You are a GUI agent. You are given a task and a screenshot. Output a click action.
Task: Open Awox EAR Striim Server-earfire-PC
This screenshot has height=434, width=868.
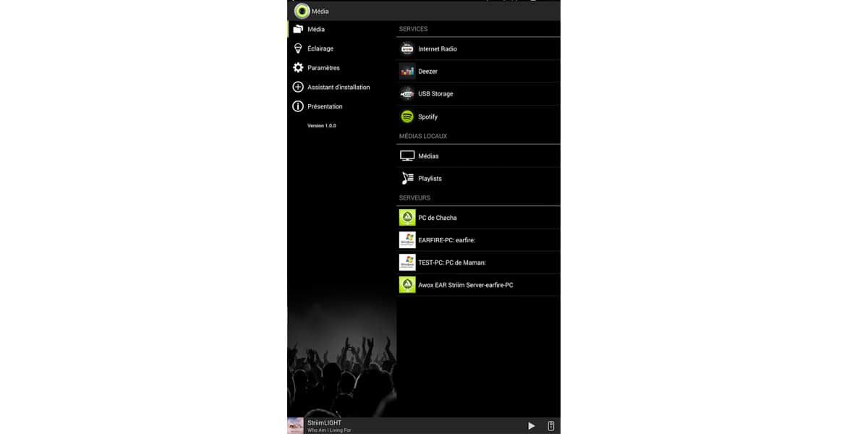pyautogui.click(x=478, y=285)
